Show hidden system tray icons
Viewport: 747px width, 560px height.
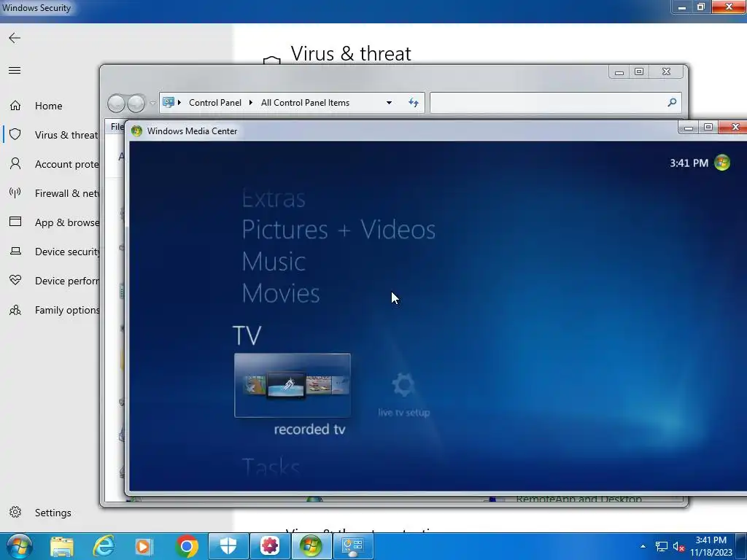pos(643,547)
